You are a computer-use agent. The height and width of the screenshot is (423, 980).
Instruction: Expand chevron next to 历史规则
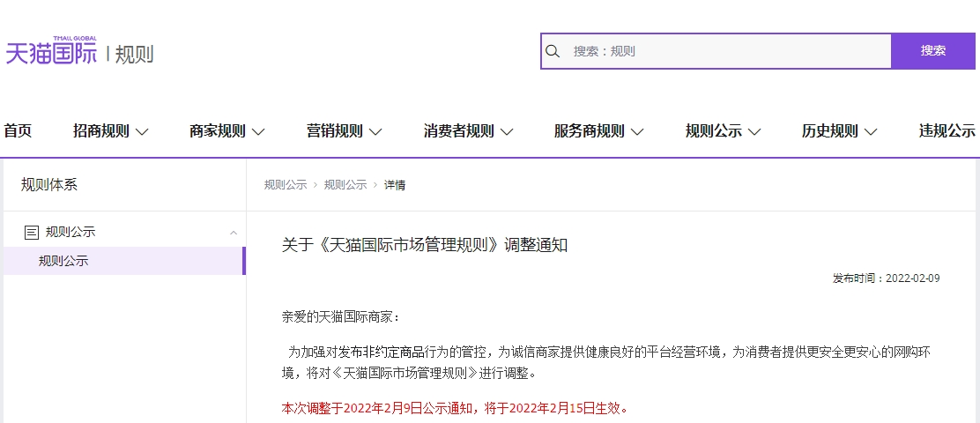871,132
